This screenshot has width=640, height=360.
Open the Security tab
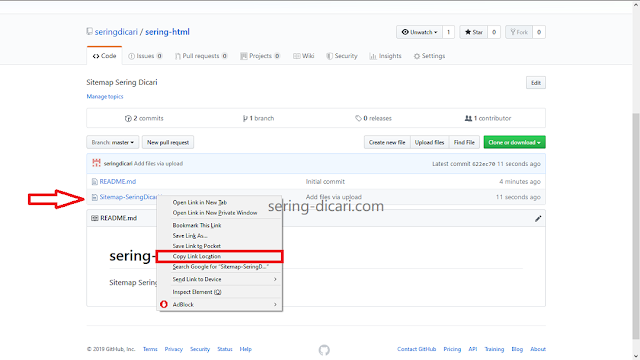(x=342, y=56)
